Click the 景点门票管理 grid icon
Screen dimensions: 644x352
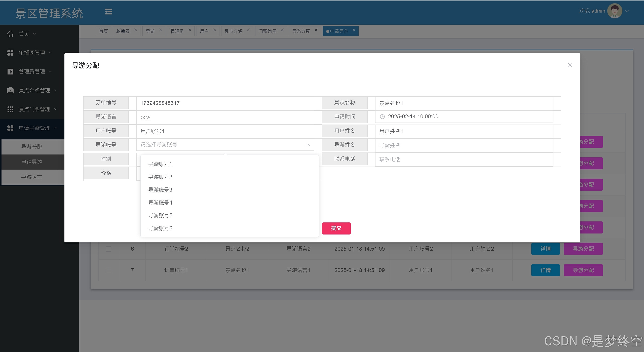pyautogui.click(x=10, y=109)
